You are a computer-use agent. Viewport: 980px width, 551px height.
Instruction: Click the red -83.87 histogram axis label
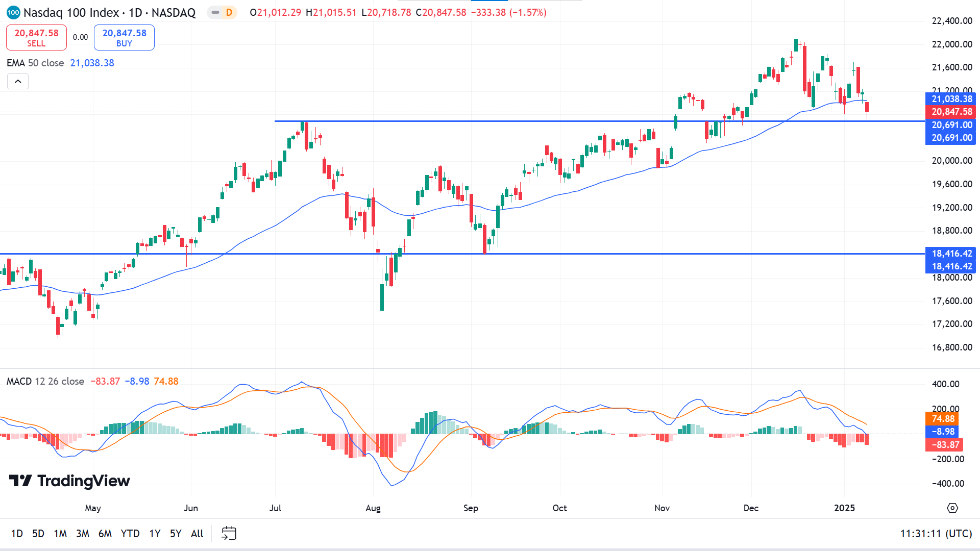click(945, 445)
